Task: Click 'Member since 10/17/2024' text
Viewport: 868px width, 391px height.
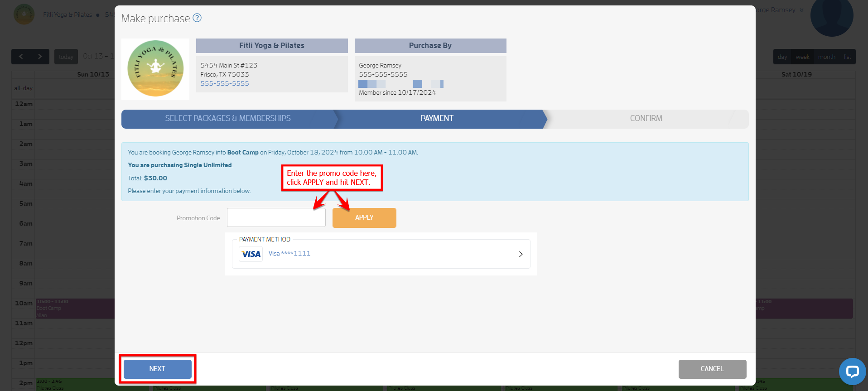Action: pyautogui.click(x=397, y=92)
